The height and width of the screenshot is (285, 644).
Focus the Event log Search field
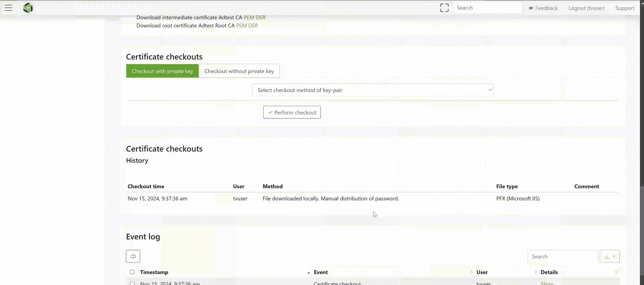[562, 257]
